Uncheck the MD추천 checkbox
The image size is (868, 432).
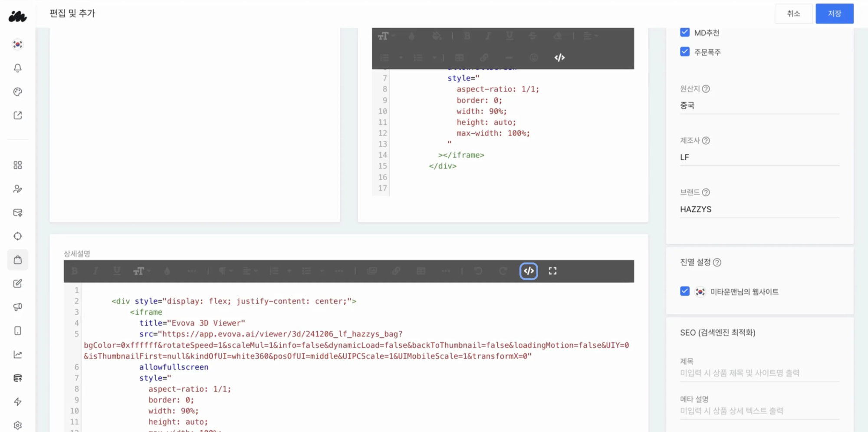coord(684,32)
